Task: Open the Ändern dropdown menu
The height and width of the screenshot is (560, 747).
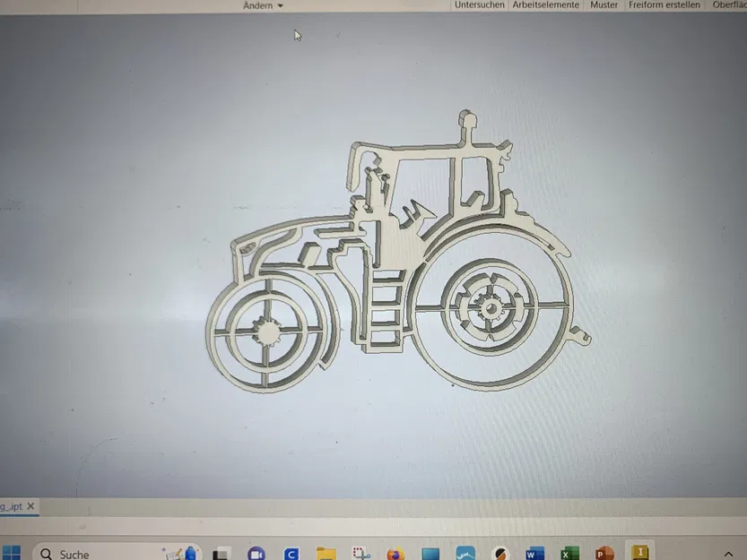Action: (262, 5)
